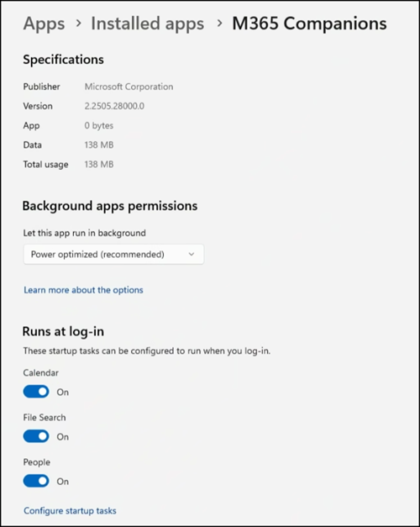The image size is (420, 527).
Task: Select the 138 MB Total usage value
Action: (x=99, y=165)
